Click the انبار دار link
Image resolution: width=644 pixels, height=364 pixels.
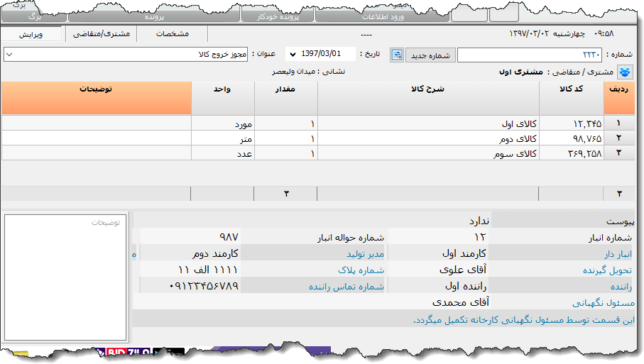pos(618,255)
